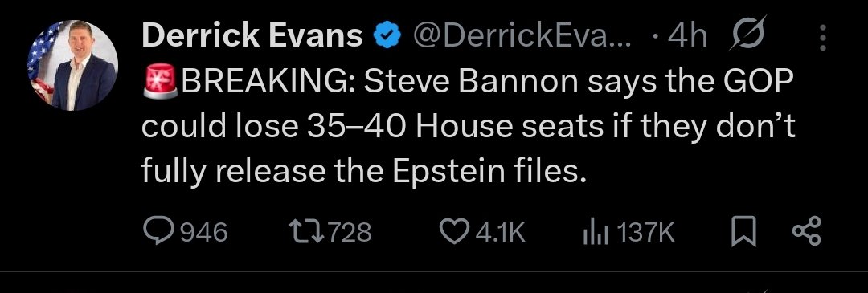
Task: Open the share post icon
Action: [808, 232]
